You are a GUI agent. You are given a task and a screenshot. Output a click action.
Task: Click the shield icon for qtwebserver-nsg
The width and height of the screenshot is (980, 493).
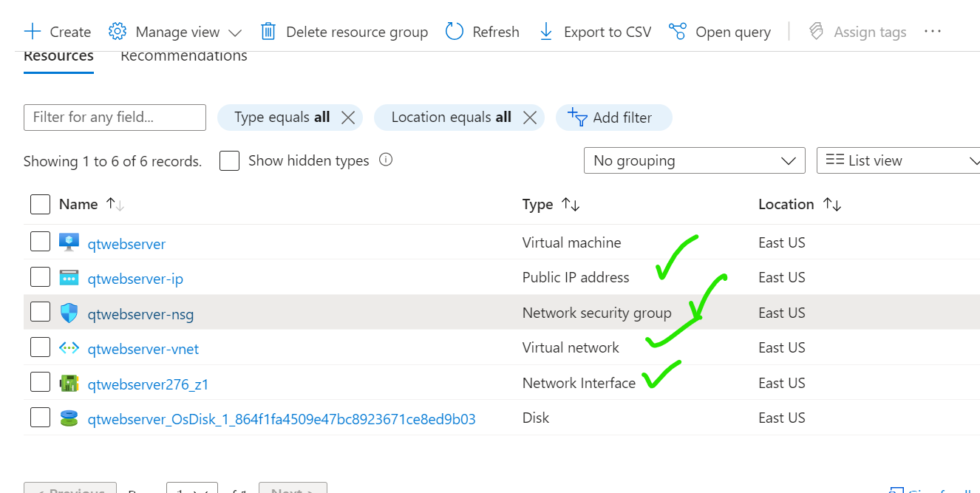coord(69,313)
